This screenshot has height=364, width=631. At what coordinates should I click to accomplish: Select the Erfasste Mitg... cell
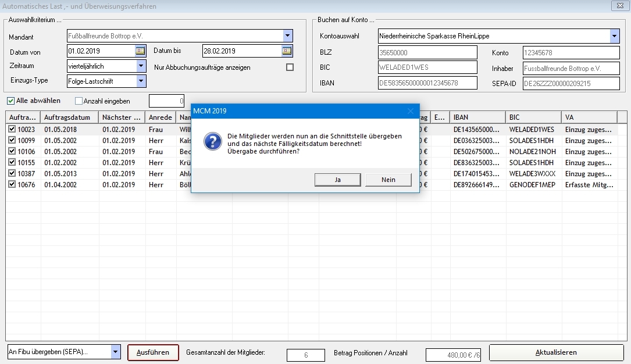tap(590, 184)
